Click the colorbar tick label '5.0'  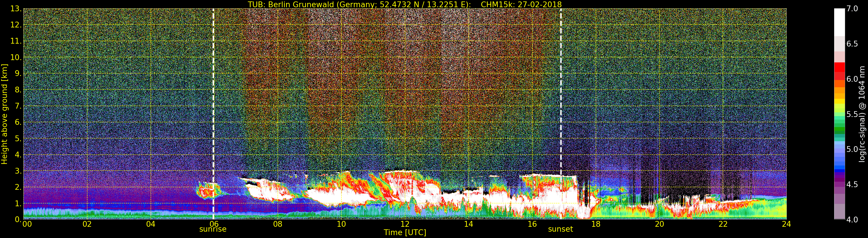pyautogui.click(x=852, y=149)
